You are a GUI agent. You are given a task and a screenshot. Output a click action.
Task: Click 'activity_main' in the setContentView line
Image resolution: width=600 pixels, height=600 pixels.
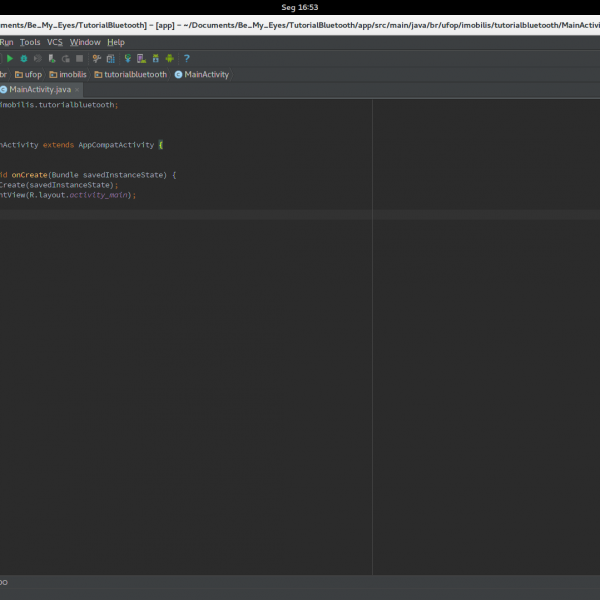coord(98,195)
